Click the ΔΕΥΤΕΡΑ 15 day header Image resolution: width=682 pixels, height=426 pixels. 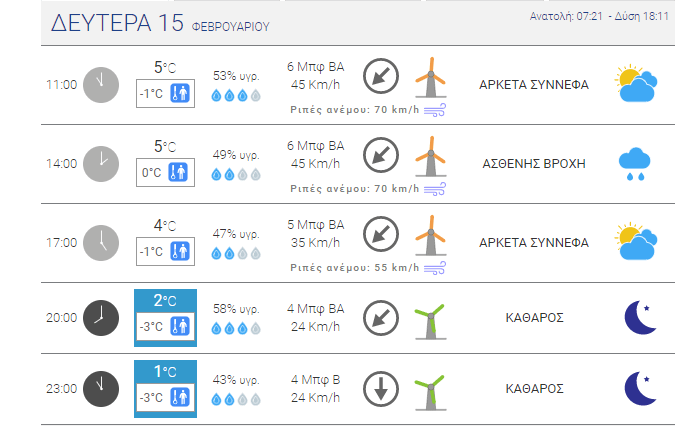(116, 23)
